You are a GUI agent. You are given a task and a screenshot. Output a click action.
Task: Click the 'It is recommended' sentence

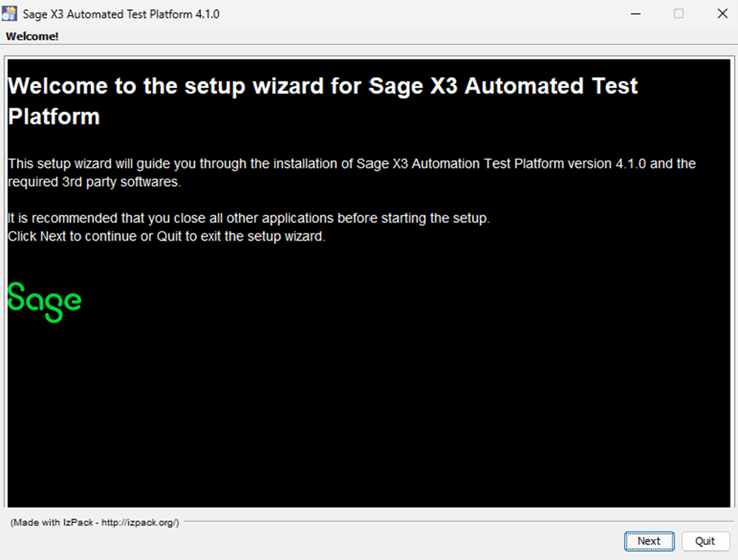pyautogui.click(x=249, y=219)
